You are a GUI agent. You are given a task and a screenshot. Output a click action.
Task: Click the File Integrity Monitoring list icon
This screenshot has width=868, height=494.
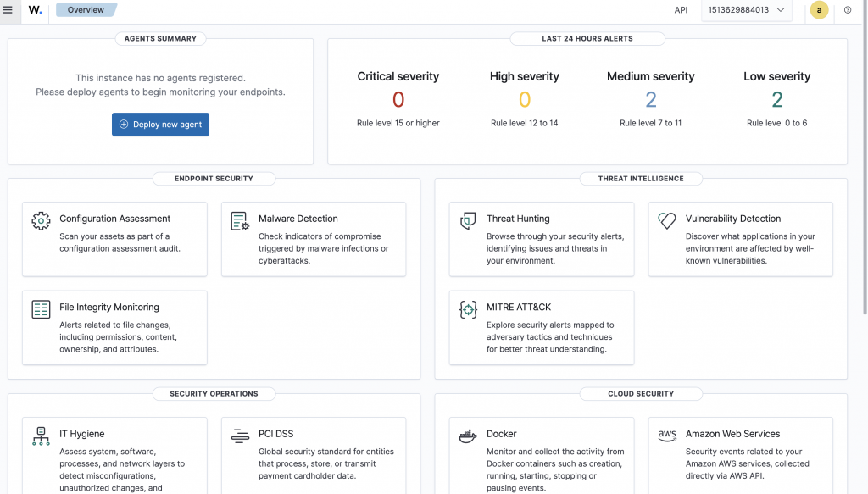41,309
